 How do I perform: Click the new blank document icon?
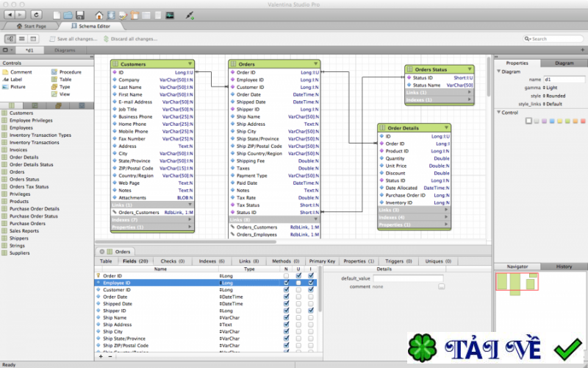[56, 14]
